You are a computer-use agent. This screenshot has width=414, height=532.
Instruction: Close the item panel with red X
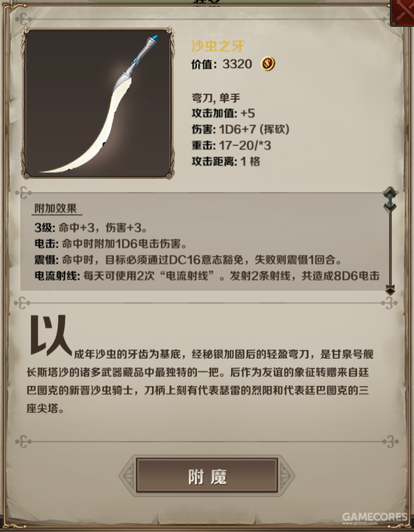coord(403,13)
